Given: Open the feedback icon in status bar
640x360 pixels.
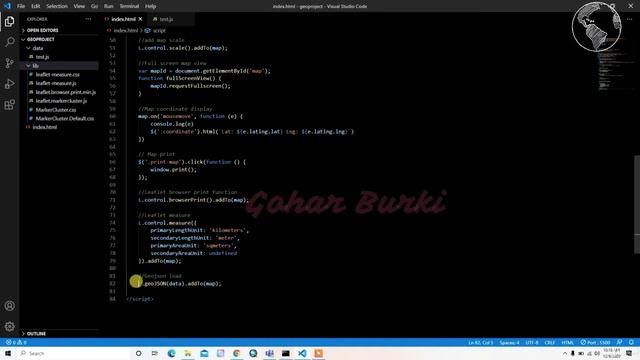Looking at the screenshot, I should pyautogui.click(x=620, y=342).
